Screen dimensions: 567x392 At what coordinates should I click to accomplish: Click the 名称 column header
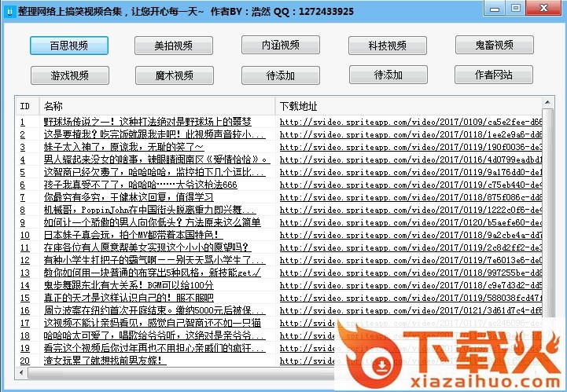click(x=156, y=105)
